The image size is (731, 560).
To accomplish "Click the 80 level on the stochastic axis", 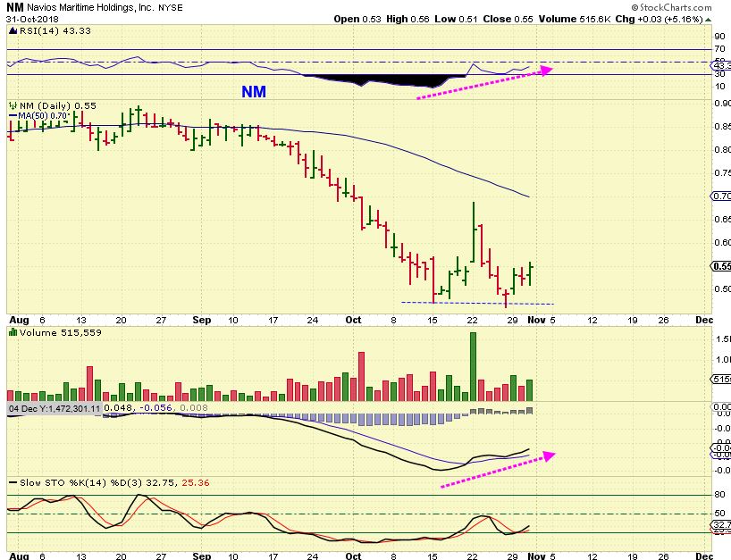I will coord(719,495).
